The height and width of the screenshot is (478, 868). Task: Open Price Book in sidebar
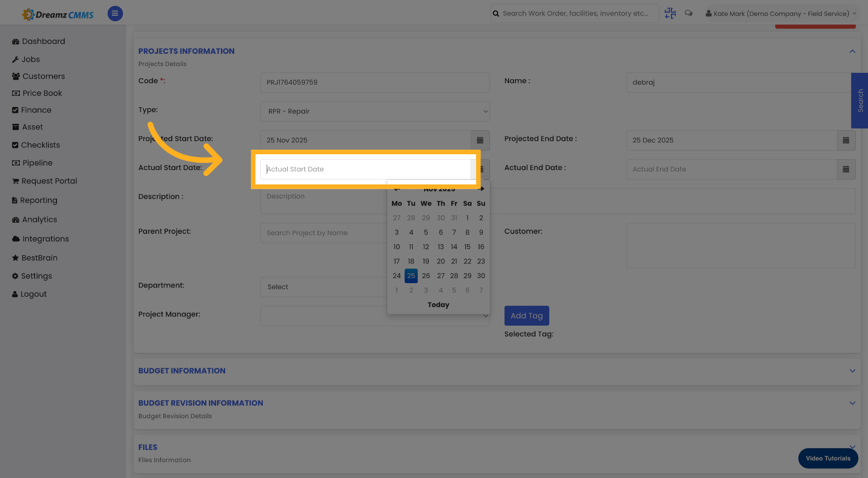(x=37, y=93)
